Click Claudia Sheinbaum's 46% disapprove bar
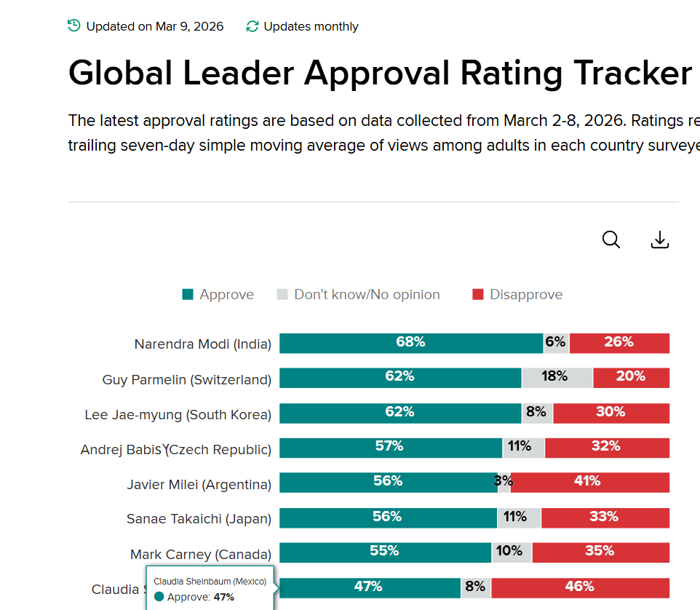 581,588
